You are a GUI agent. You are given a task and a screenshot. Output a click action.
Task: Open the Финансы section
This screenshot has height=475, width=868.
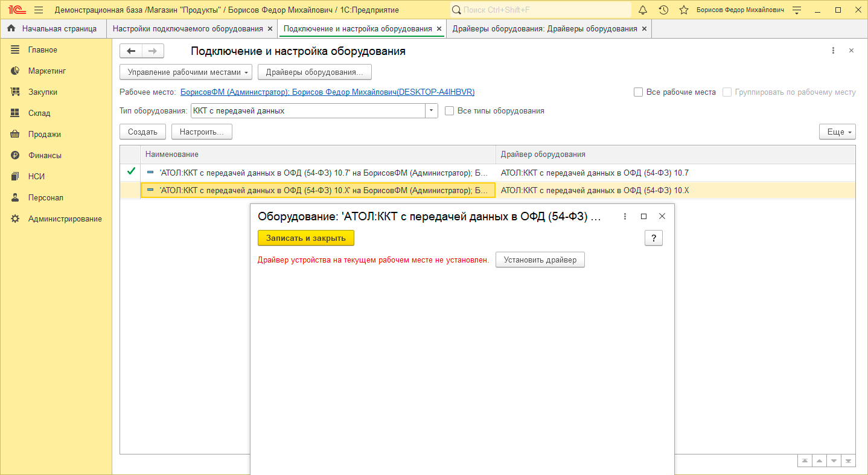45,155
